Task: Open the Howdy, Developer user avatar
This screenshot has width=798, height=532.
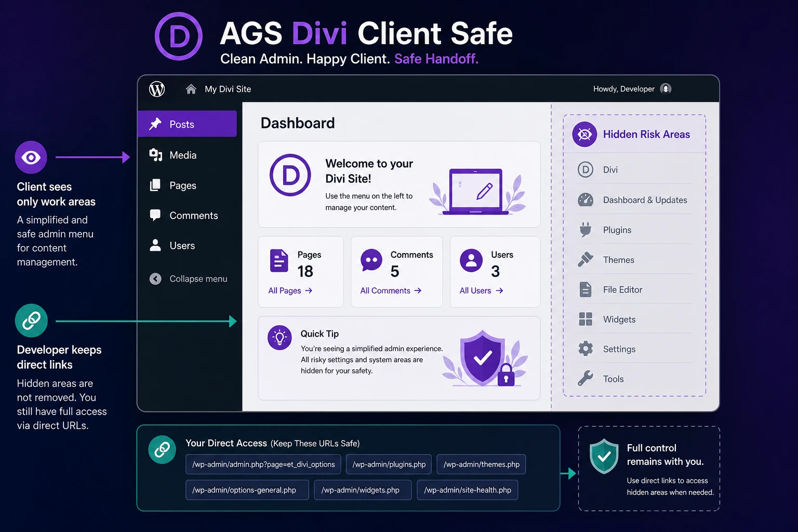Action: [x=666, y=89]
